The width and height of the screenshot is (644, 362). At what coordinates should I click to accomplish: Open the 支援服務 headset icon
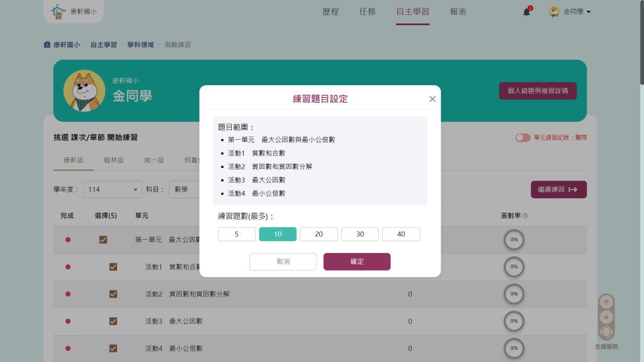[606, 332]
